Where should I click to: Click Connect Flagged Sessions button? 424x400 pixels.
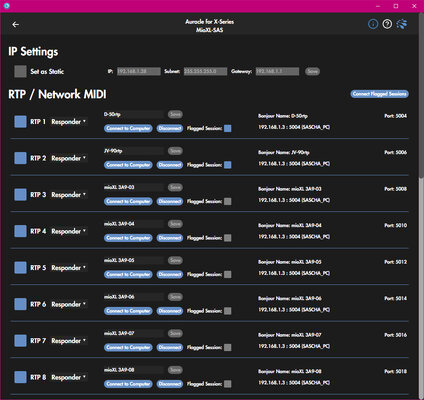coord(379,94)
